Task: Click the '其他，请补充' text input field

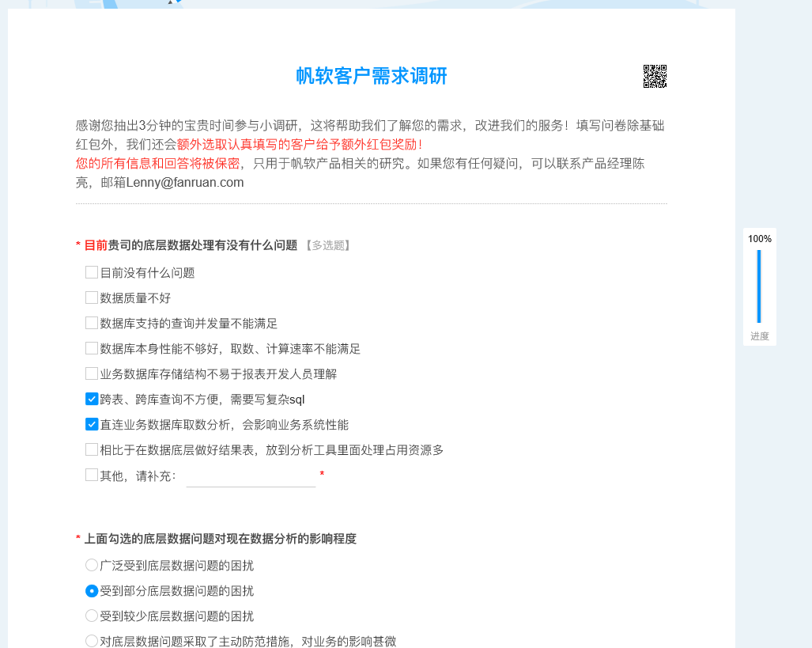Action: click(251, 476)
